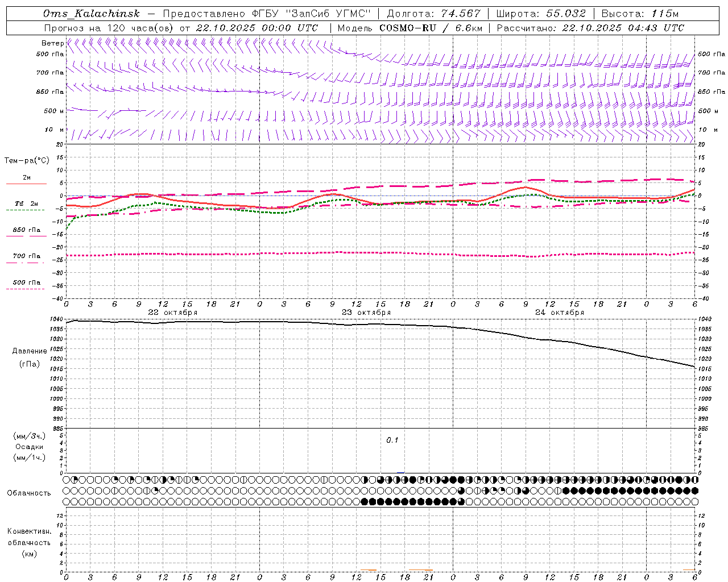The image size is (728, 582).
Task: Click the "Высота: 115м" header field
Action: coord(640,14)
